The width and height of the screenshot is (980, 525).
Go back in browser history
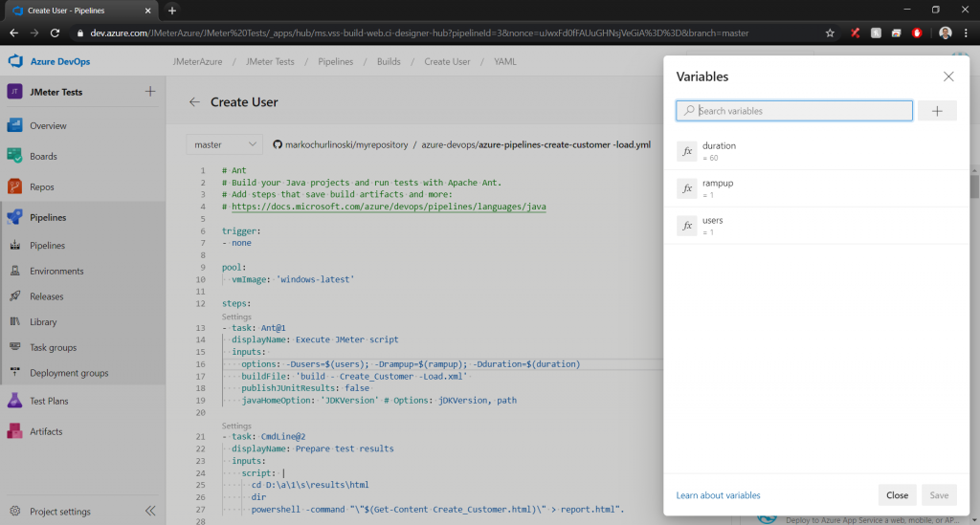pos(13,33)
